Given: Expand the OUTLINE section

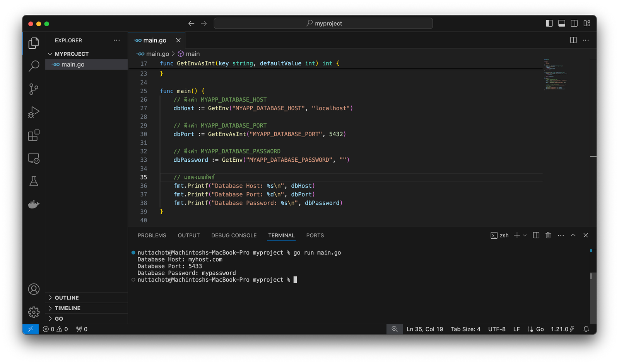Looking at the screenshot, I should (x=67, y=297).
